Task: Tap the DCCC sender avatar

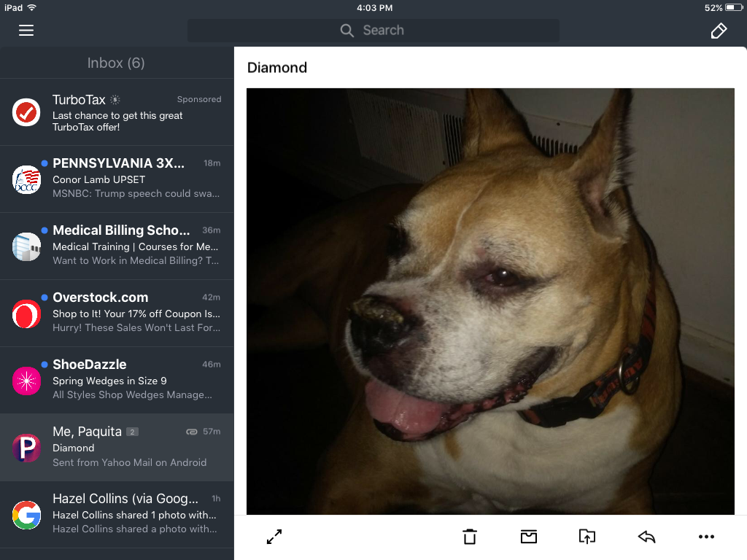Action: click(x=26, y=179)
